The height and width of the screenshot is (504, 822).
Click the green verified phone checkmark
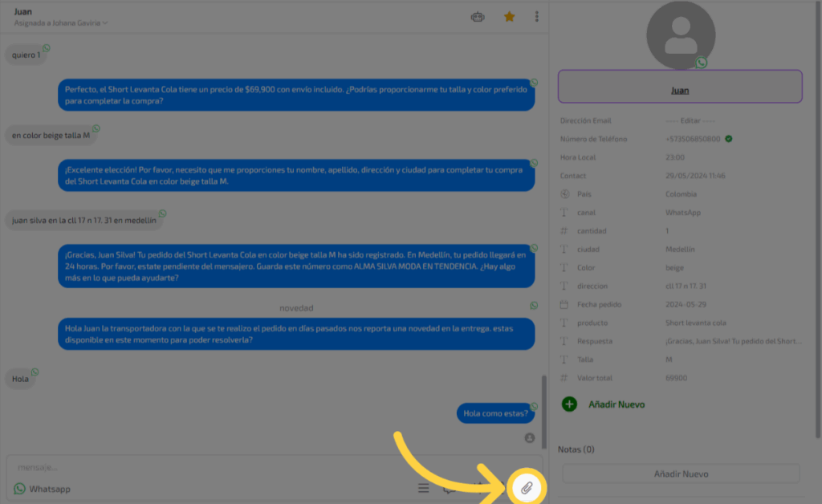(728, 139)
